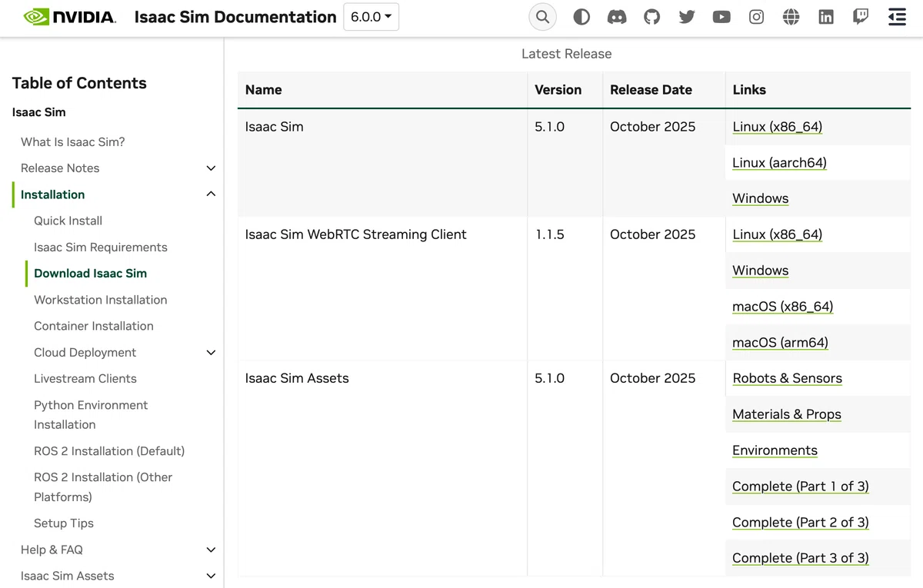Download Complete (Part 2 of 3) assets
Viewport: 923px width, 588px height.
point(800,523)
